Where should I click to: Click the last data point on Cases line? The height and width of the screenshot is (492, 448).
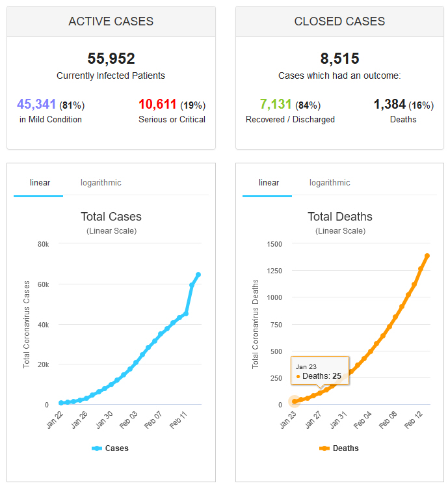point(198,275)
